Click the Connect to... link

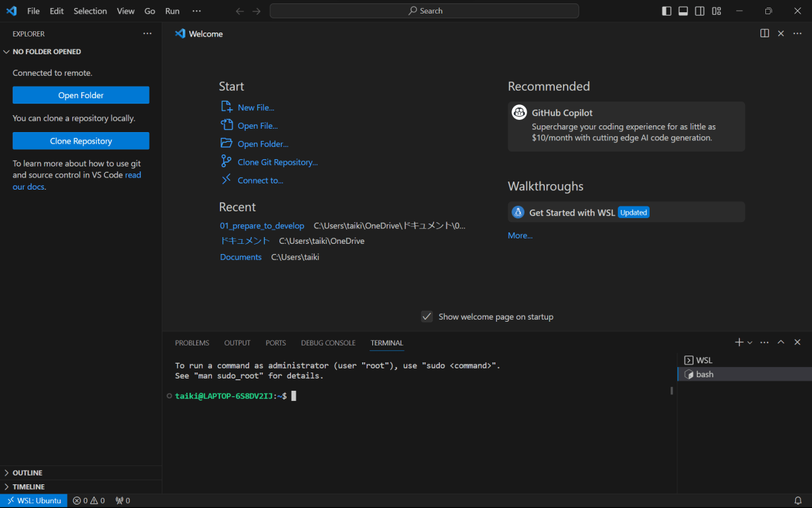click(x=261, y=180)
